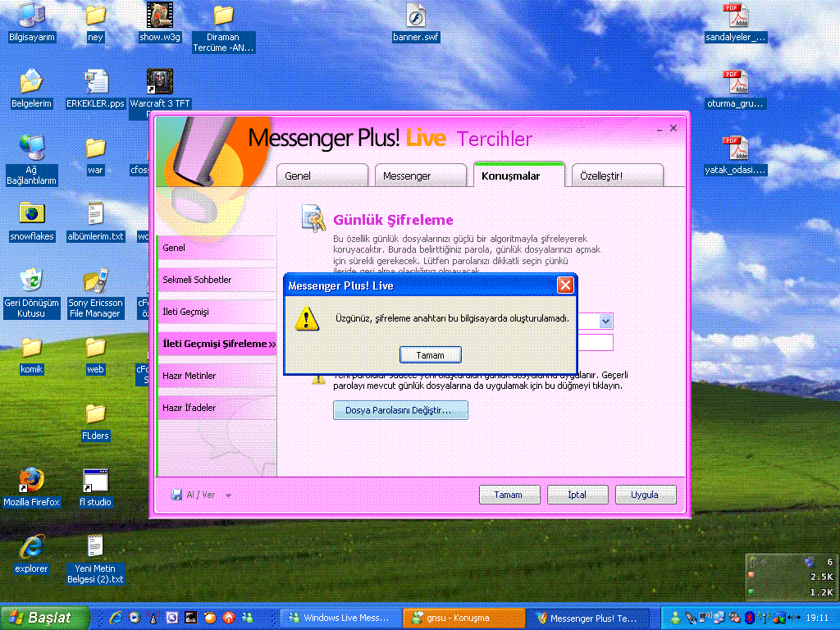
Task: Select Sekmeli Sohbetler in the sidebar
Action: pos(217,280)
